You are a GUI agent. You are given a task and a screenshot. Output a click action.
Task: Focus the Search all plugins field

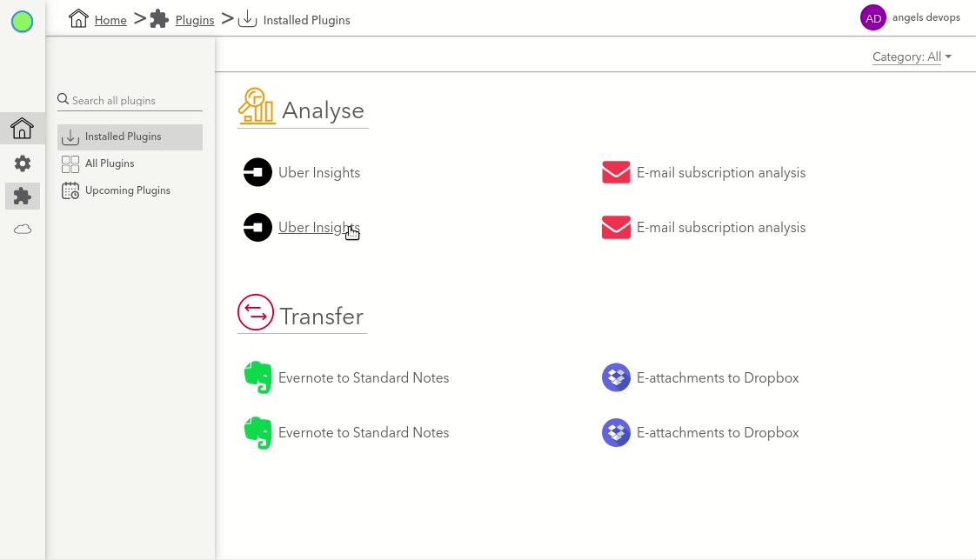coord(135,101)
